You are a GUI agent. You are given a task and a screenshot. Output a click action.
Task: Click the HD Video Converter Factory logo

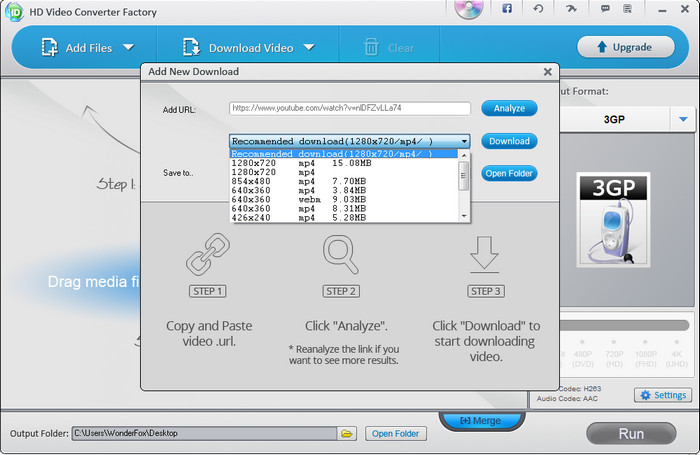(14, 12)
